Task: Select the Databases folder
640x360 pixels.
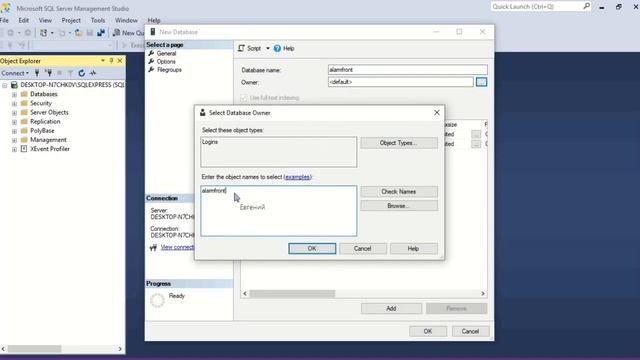Action: point(44,94)
